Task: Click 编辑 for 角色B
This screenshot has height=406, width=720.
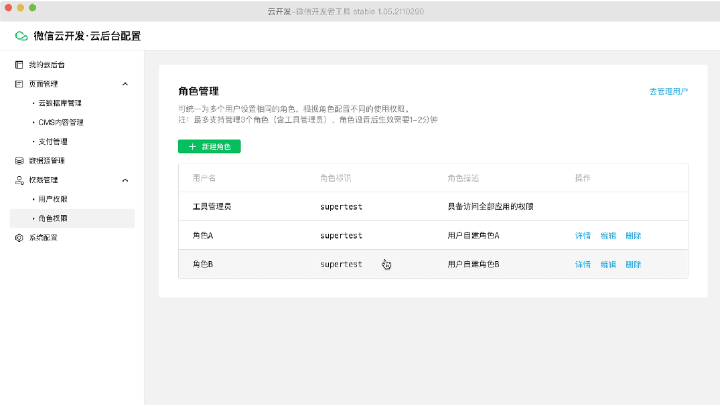Action: [608, 265]
